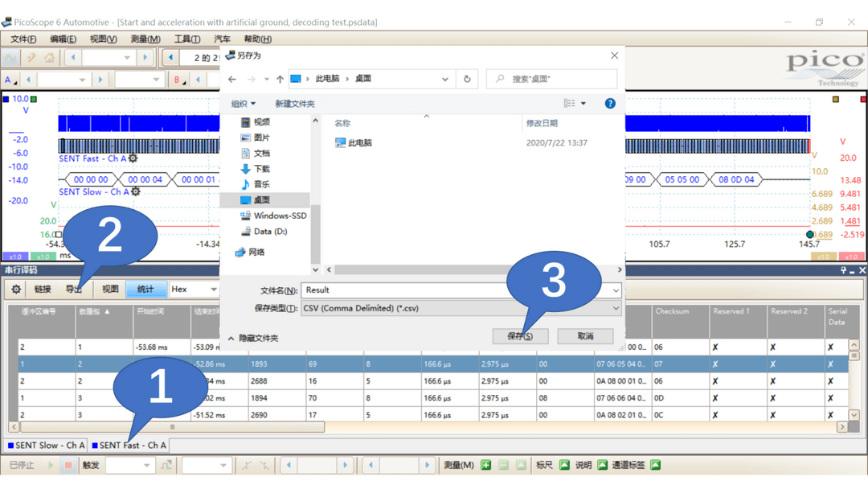Click the auto setup lightning icon

tap(31, 57)
